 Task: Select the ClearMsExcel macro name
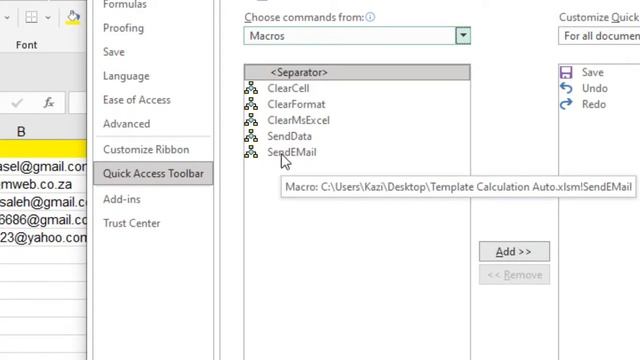pos(298,120)
